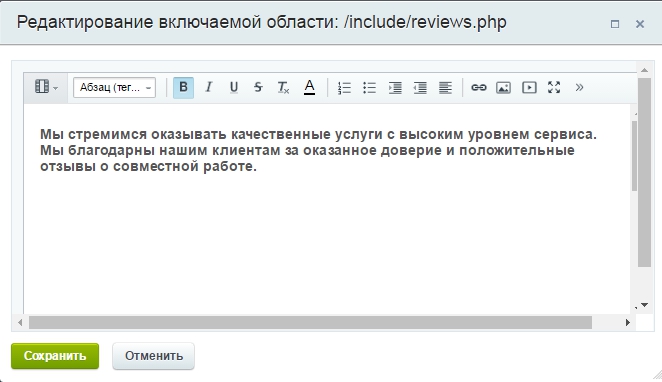This screenshot has height=382, width=662.
Task: Show more toolbar buttons via double chevron
Action: (579, 87)
